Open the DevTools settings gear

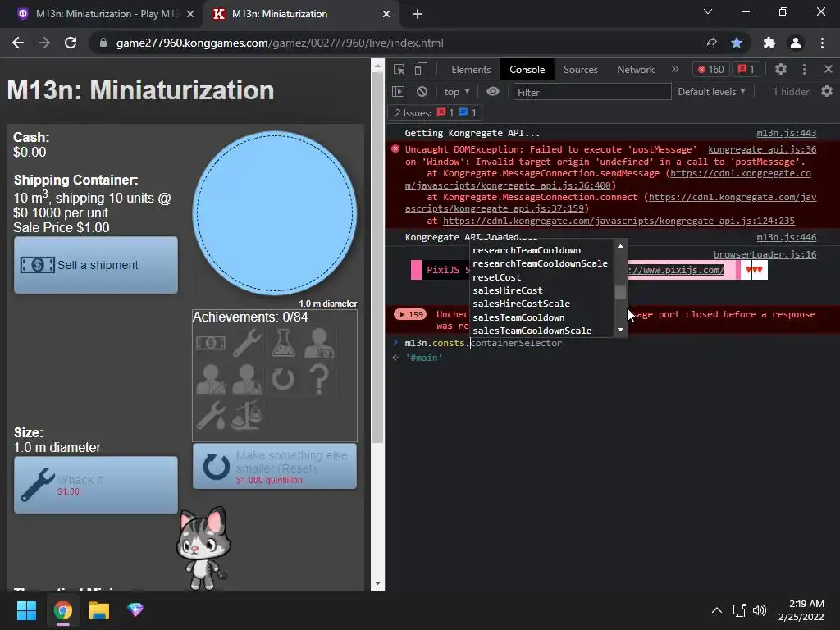click(781, 69)
